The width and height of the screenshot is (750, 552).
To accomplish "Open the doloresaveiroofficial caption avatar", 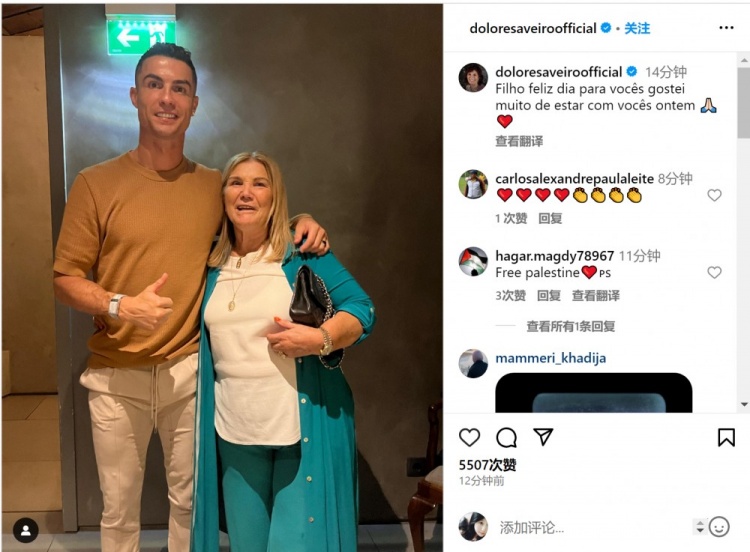I will [x=473, y=77].
